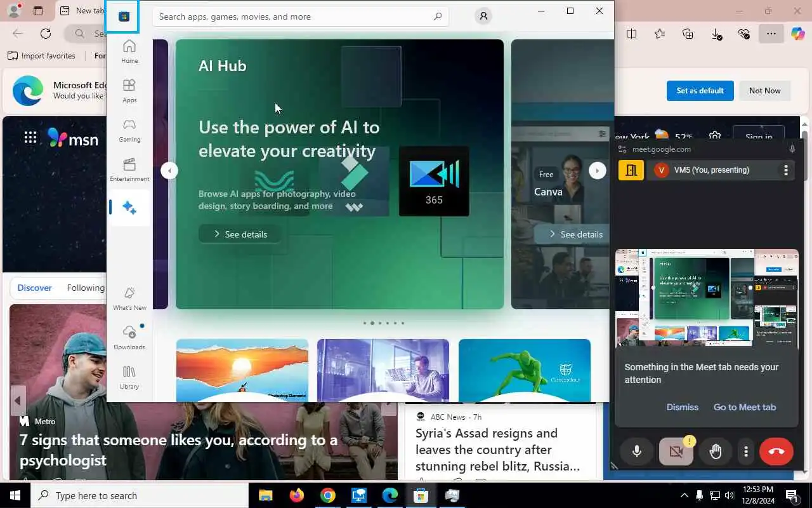812x508 pixels.
Task: Click previous arrow on msn news carousel
Action: coord(18,401)
